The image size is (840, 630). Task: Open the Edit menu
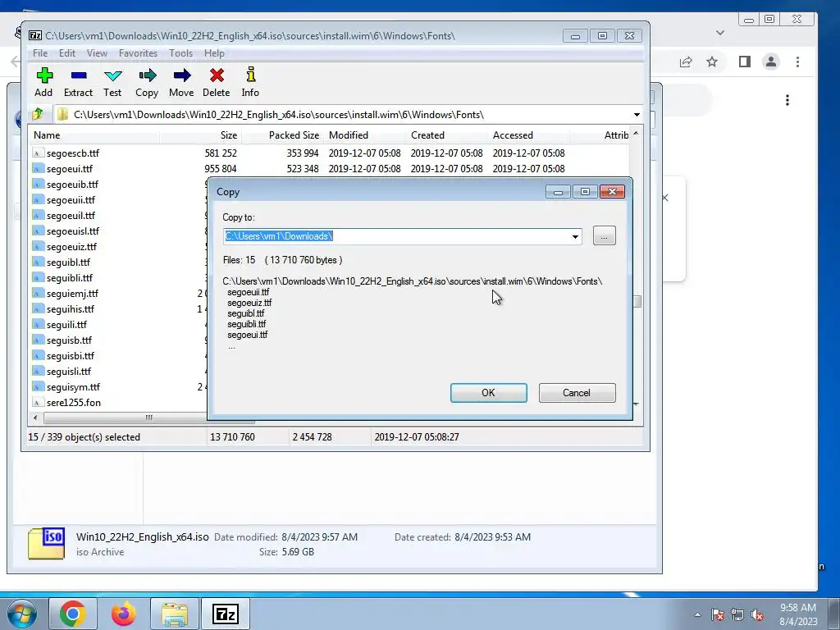pyautogui.click(x=67, y=53)
